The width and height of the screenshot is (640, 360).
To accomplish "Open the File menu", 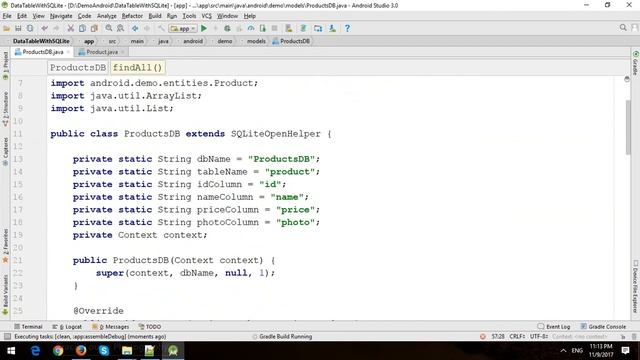I will [x=7, y=16].
